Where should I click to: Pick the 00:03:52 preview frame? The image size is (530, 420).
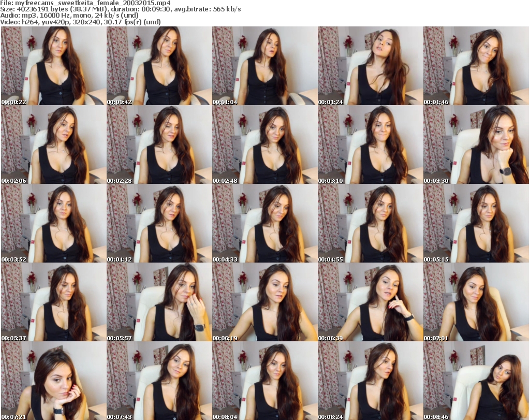[53, 223]
